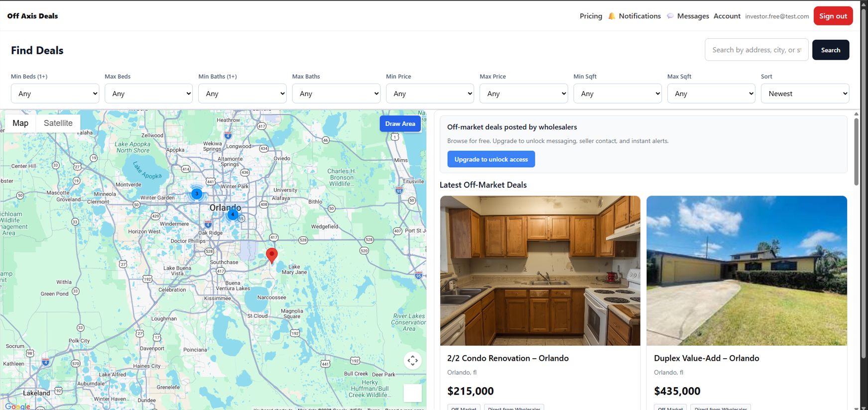Switch to the Map view tab
The height and width of the screenshot is (410, 868).
(20, 123)
